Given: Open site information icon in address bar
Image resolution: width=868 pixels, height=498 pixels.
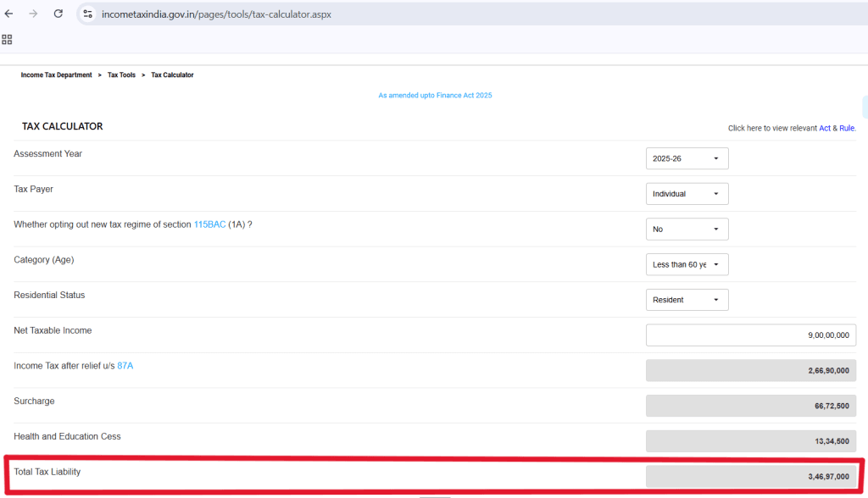Looking at the screenshot, I should (x=87, y=14).
